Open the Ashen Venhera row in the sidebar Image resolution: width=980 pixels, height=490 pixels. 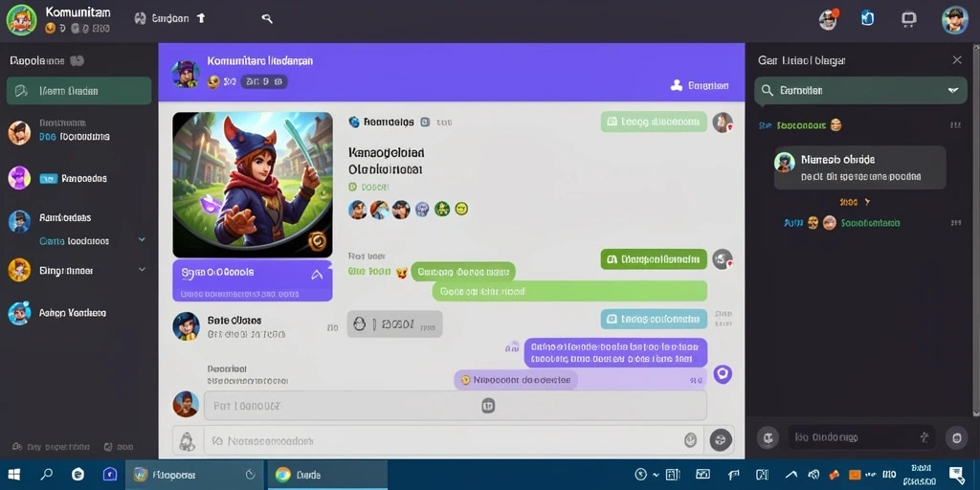(x=78, y=313)
